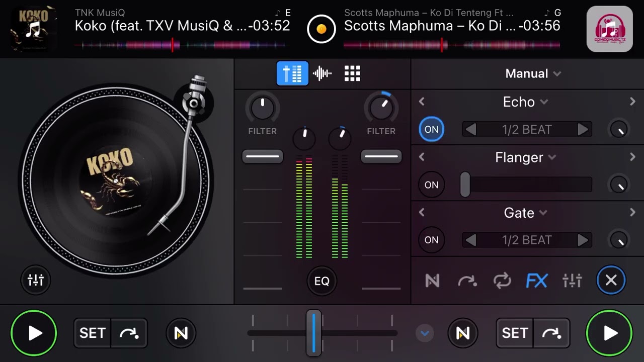This screenshot has height=362, width=644.
Task: Go to next effect after Gate
Action: tap(632, 212)
